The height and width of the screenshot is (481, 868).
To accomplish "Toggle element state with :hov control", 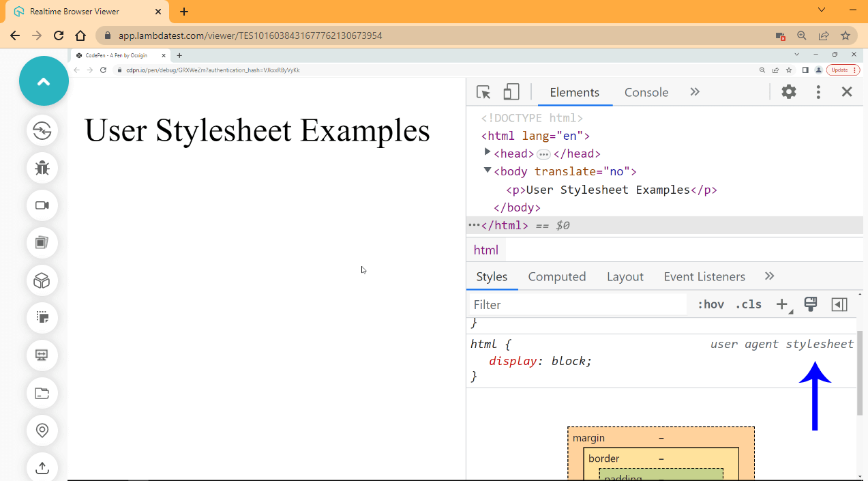I will (710, 304).
